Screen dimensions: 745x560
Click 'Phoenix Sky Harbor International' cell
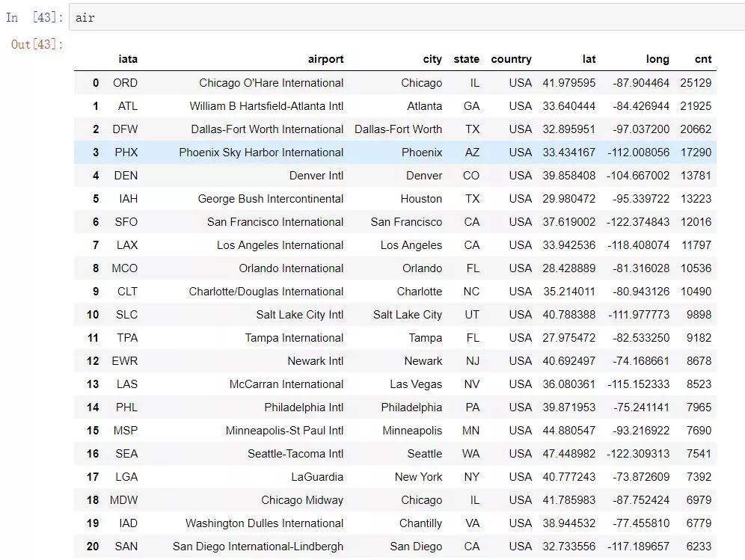coord(261,153)
